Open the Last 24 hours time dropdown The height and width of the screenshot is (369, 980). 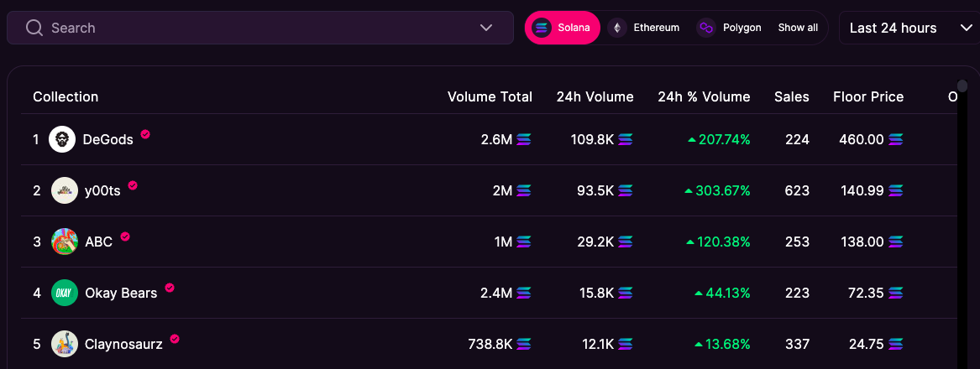click(909, 28)
